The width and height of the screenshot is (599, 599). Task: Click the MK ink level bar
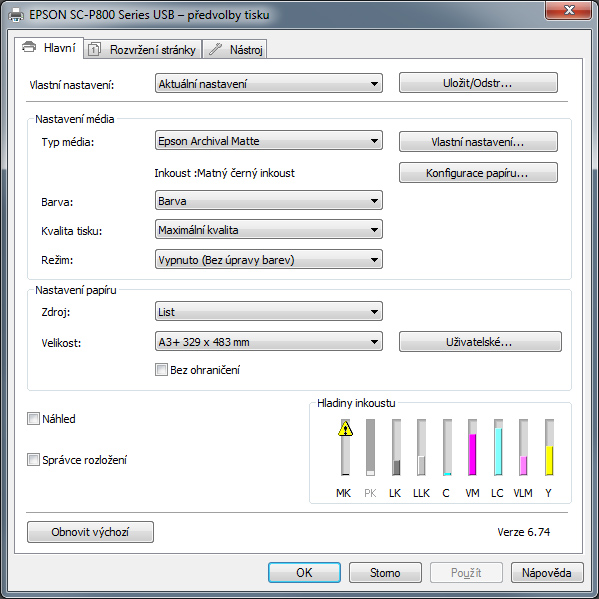click(345, 447)
